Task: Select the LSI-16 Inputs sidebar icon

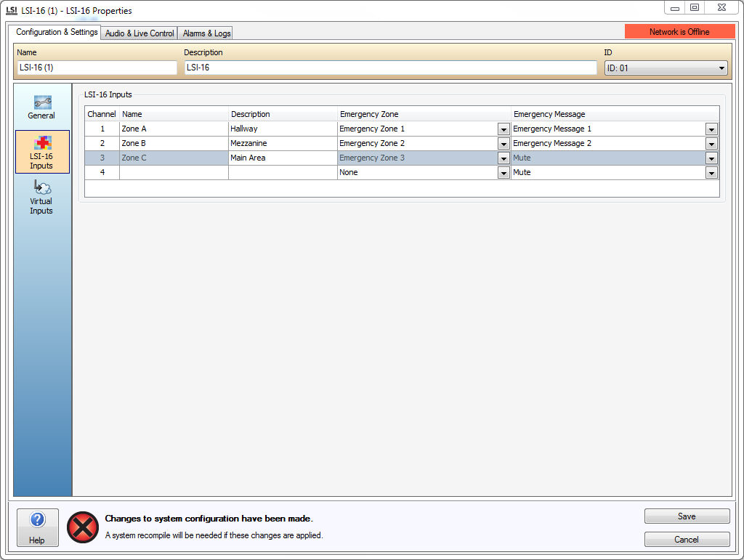Action: click(x=42, y=152)
